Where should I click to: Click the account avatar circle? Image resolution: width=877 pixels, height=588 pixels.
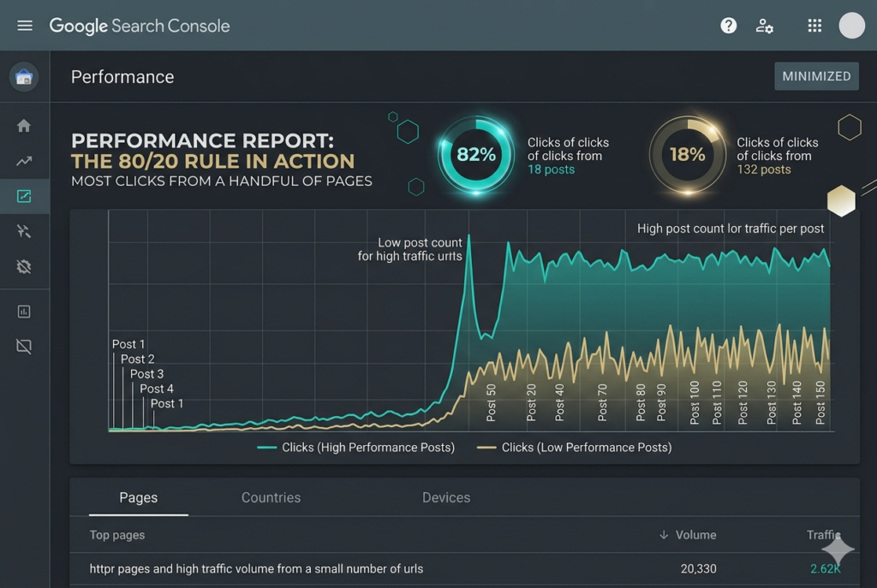(x=851, y=26)
